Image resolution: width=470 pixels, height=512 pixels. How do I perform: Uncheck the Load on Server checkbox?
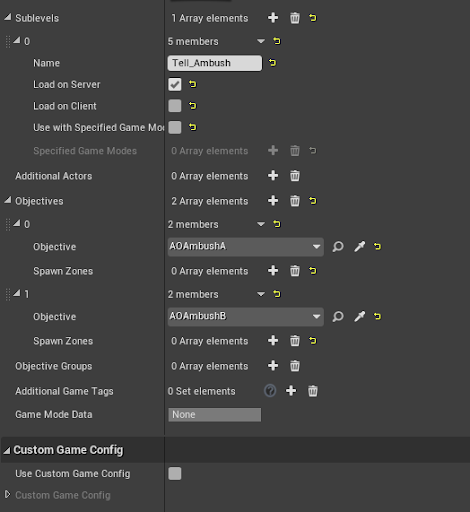coord(175,84)
